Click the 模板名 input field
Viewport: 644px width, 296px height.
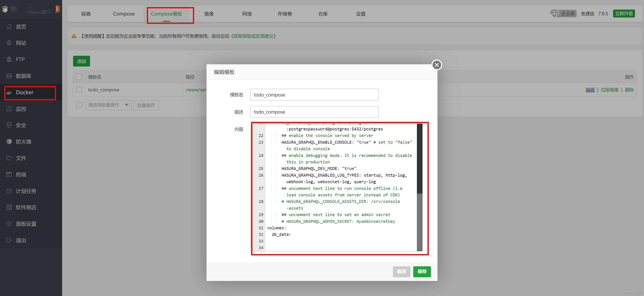pos(314,95)
